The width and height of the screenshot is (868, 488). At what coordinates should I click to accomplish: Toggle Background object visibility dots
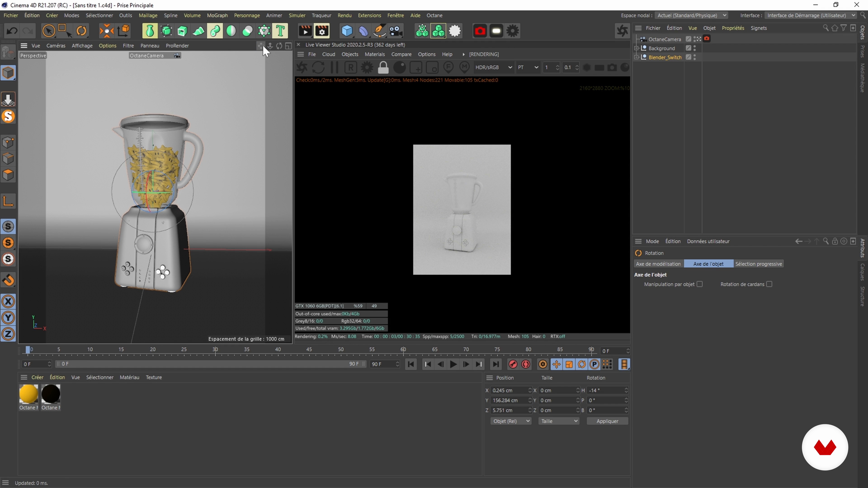coord(695,48)
